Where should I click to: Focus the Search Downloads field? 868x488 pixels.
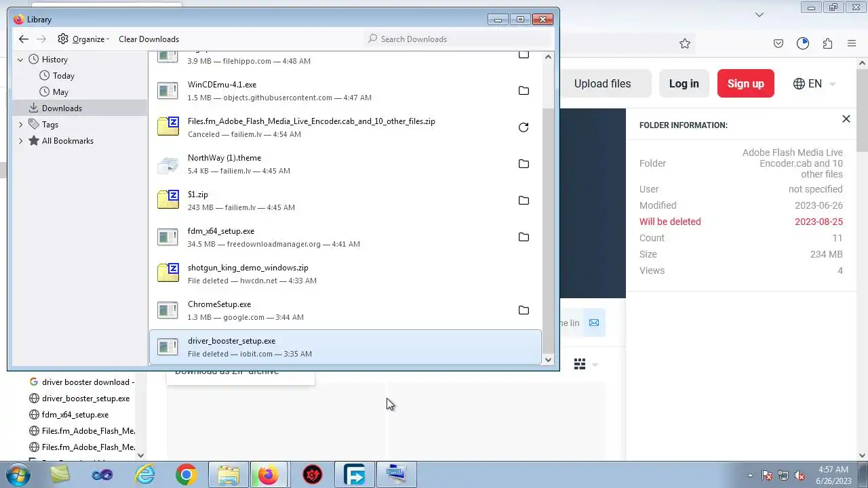pos(458,39)
